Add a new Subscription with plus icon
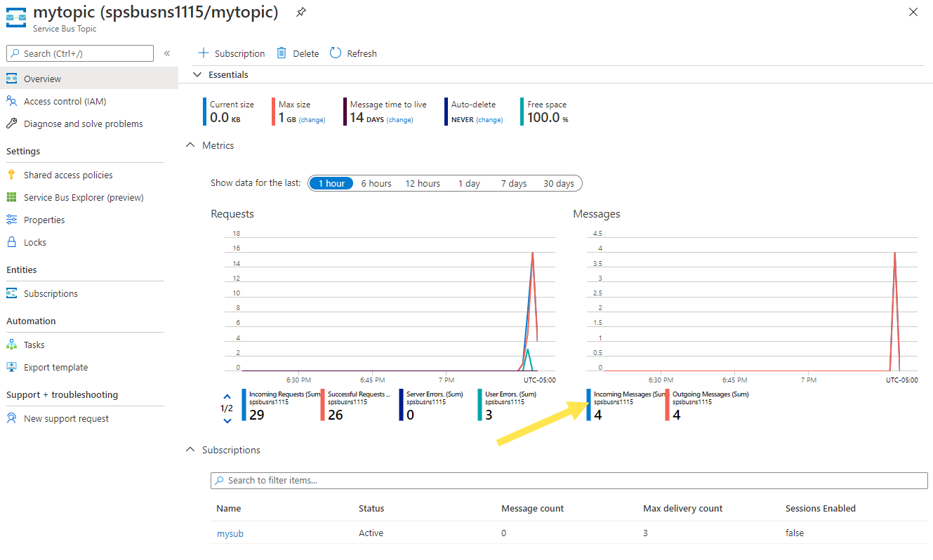This screenshot has height=560, width=933. coord(204,53)
